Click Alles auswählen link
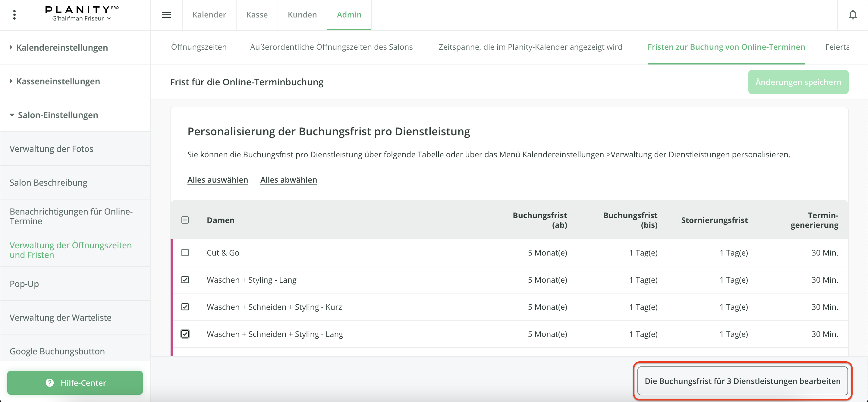Image resolution: width=868 pixels, height=402 pixels. pos(217,180)
